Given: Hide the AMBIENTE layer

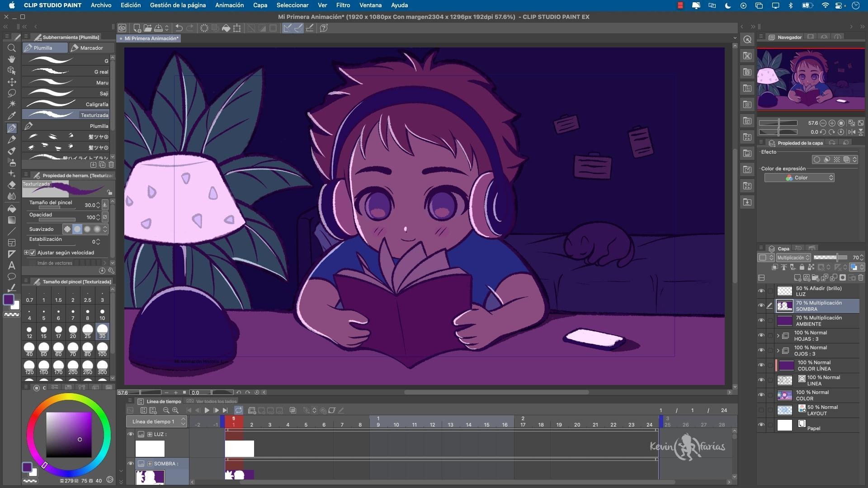Looking at the screenshot, I should click(761, 321).
